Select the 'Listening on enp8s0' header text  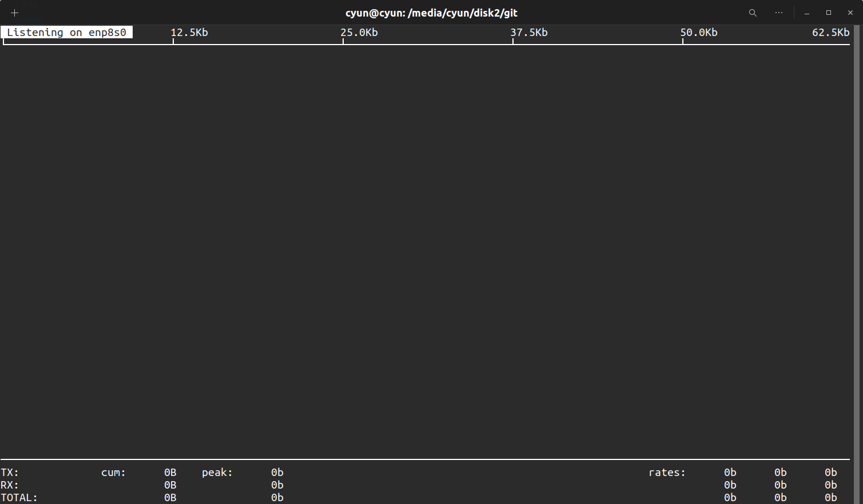(66, 33)
